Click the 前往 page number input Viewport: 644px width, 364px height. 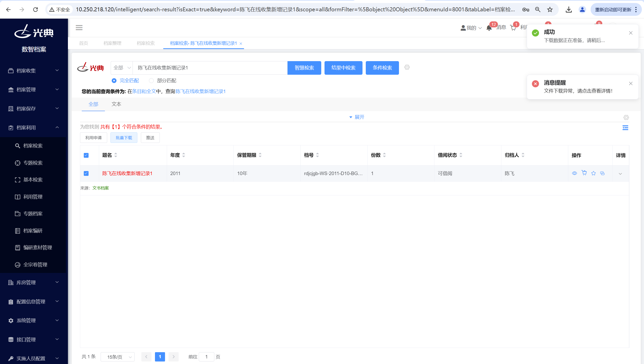[207, 357]
